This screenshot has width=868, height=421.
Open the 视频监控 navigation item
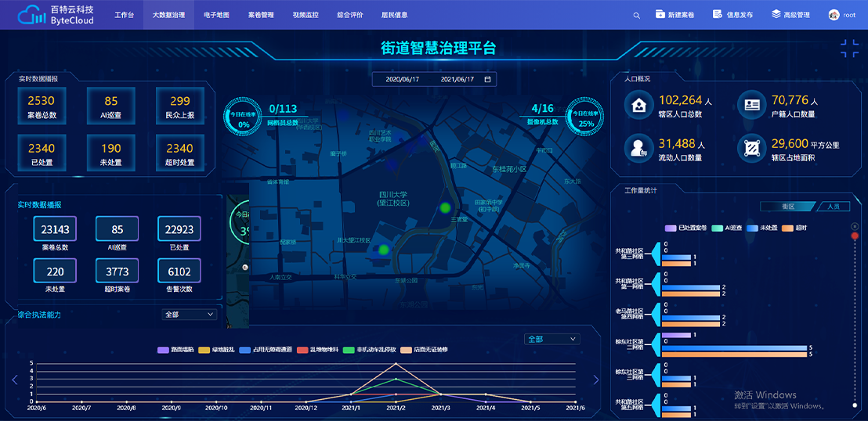pyautogui.click(x=306, y=15)
